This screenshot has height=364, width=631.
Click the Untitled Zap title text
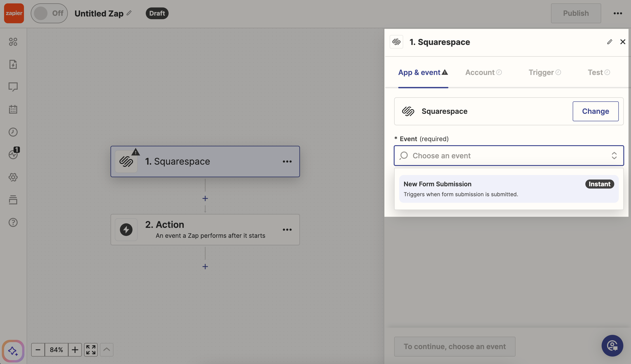tap(99, 13)
